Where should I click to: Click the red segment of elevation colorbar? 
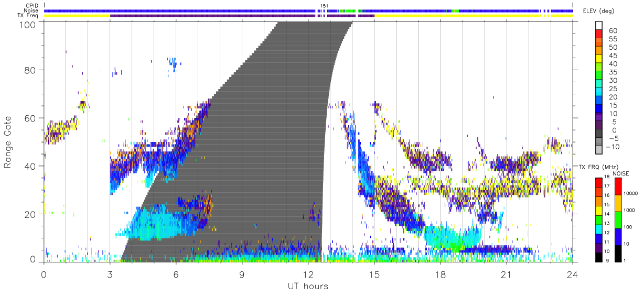coord(600,34)
